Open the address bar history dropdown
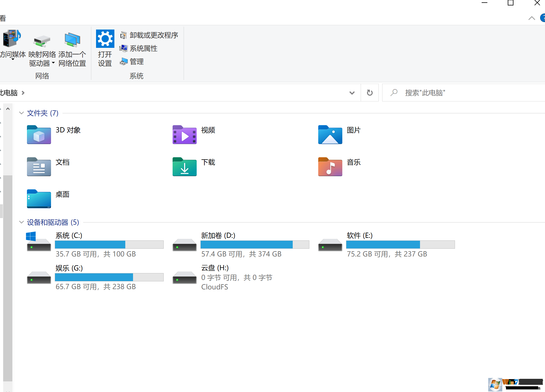 (x=352, y=93)
